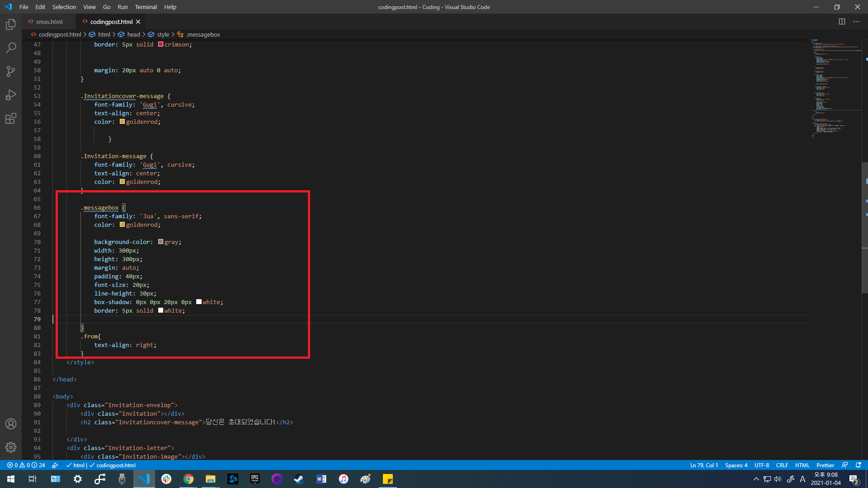
Task: Open the '.messagebox' breadcrumb dropdown
Action: pyautogui.click(x=203, y=34)
